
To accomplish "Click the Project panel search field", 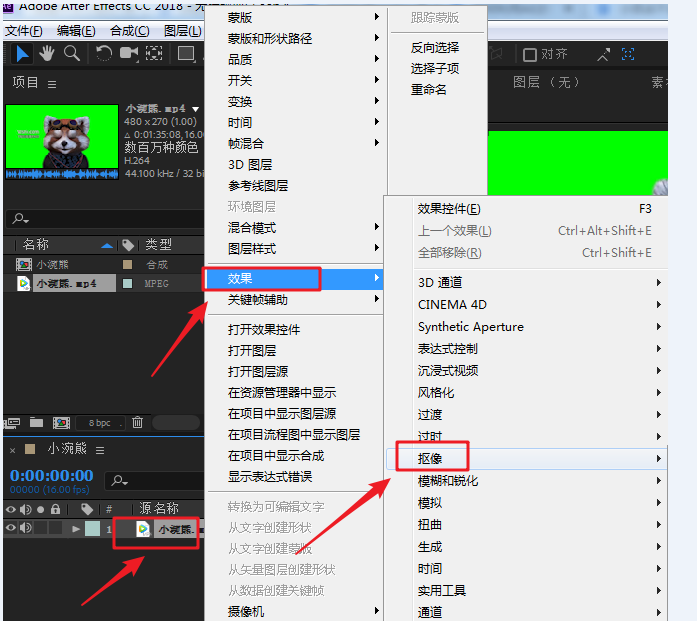I will [105, 219].
